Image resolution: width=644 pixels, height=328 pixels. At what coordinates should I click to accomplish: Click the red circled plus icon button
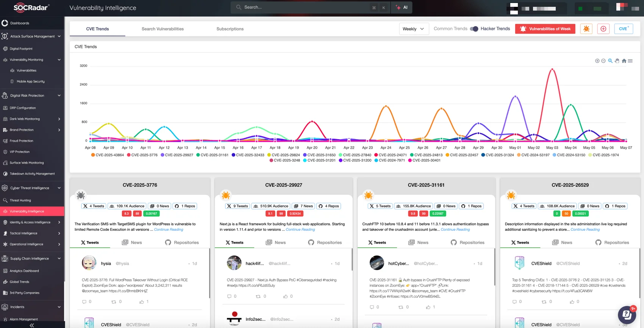[x=603, y=29]
